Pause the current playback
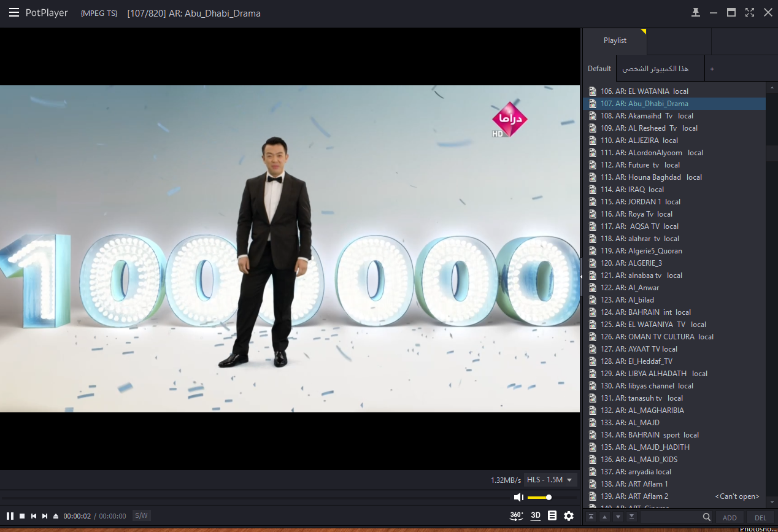778x532 pixels. click(x=10, y=516)
